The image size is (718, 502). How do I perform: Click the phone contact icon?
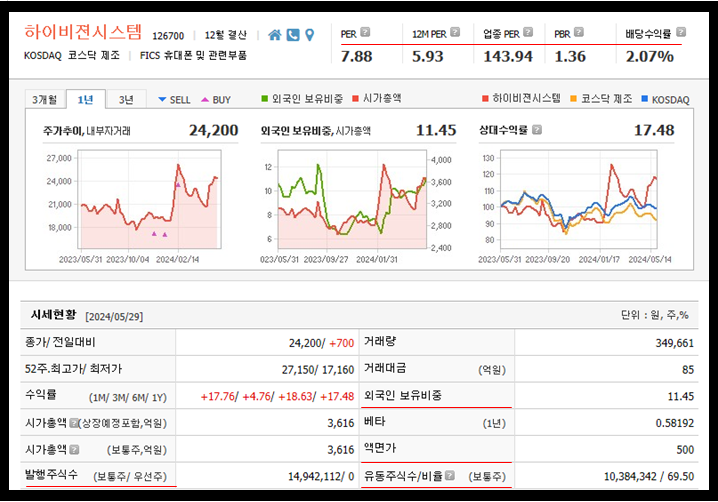[293, 35]
